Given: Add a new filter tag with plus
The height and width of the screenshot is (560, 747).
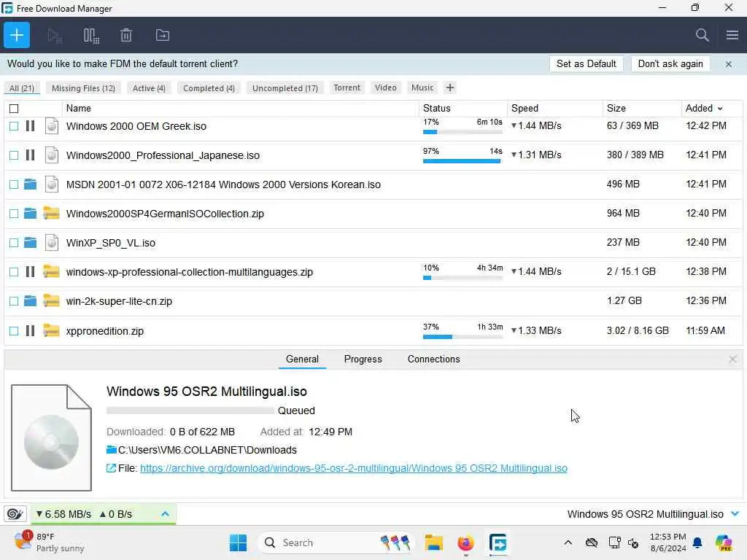Looking at the screenshot, I should click(449, 87).
